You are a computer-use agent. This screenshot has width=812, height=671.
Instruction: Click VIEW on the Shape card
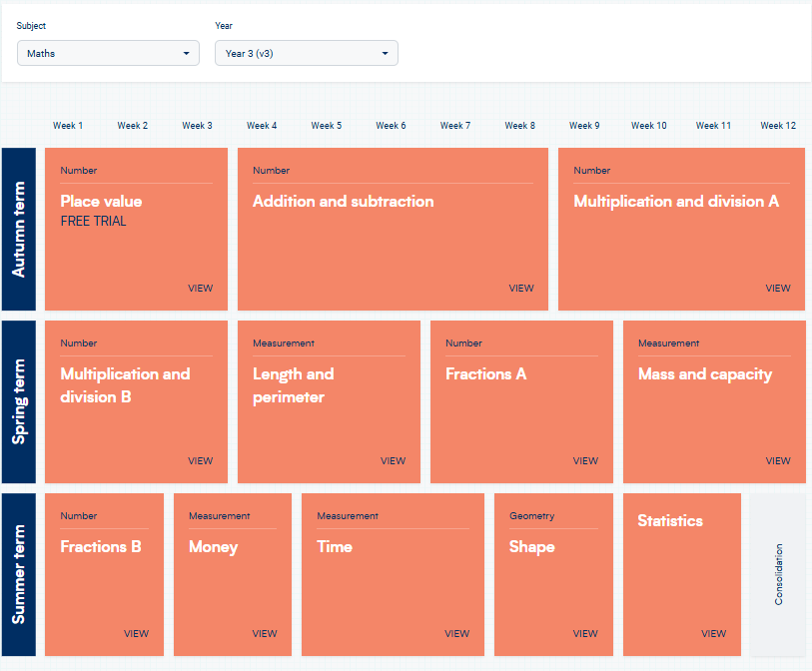click(585, 634)
